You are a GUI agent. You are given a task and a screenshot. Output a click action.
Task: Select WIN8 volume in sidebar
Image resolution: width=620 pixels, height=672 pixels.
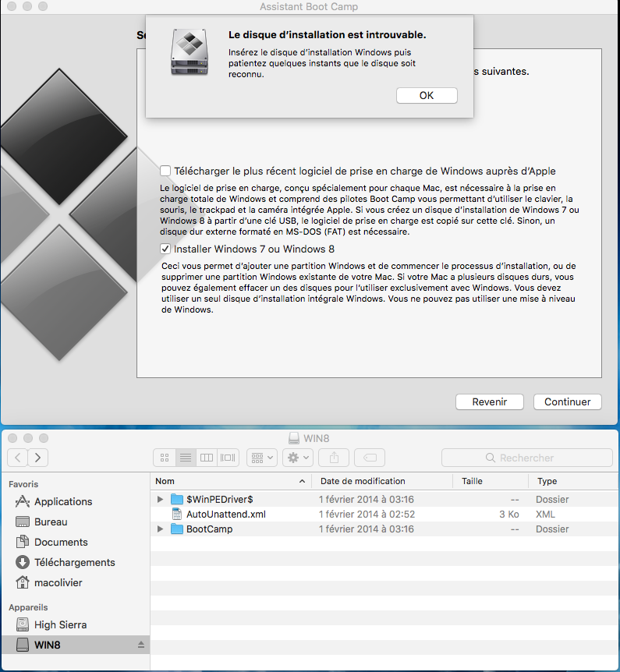click(75, 645)
